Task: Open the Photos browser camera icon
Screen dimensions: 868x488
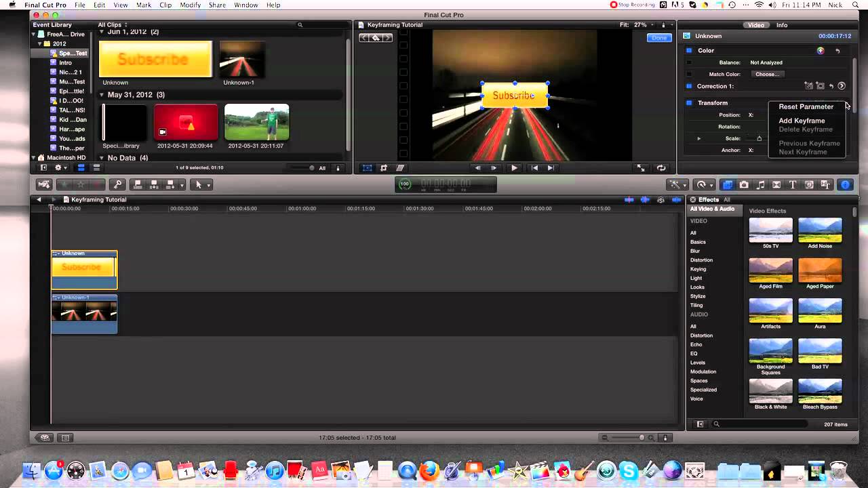Action: click(x=744, y=184)
